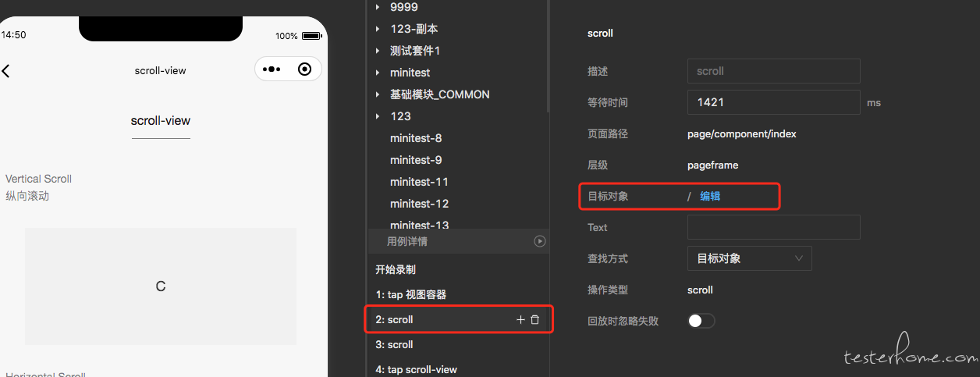The width and height of the screenshot is (980, 377).
Task: Open the 查找方式 dropdown
Action: pyautogui.click(x=750, y=258)
